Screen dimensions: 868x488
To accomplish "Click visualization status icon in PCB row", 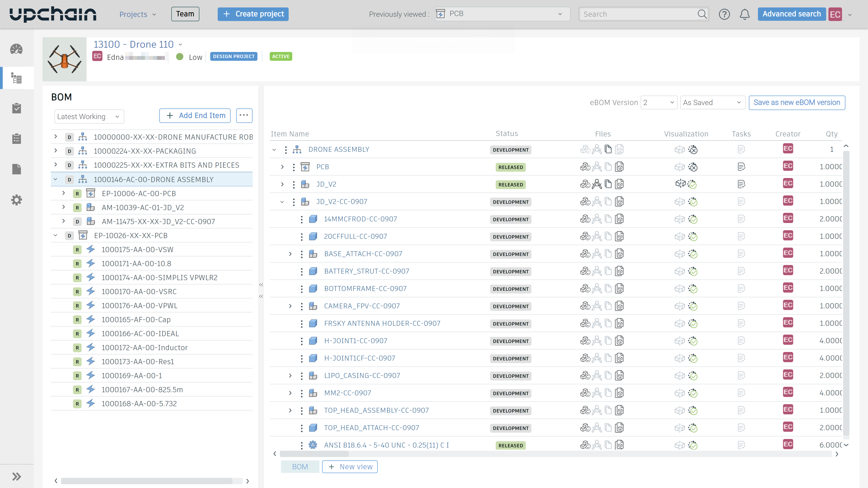I will [693, 167].
